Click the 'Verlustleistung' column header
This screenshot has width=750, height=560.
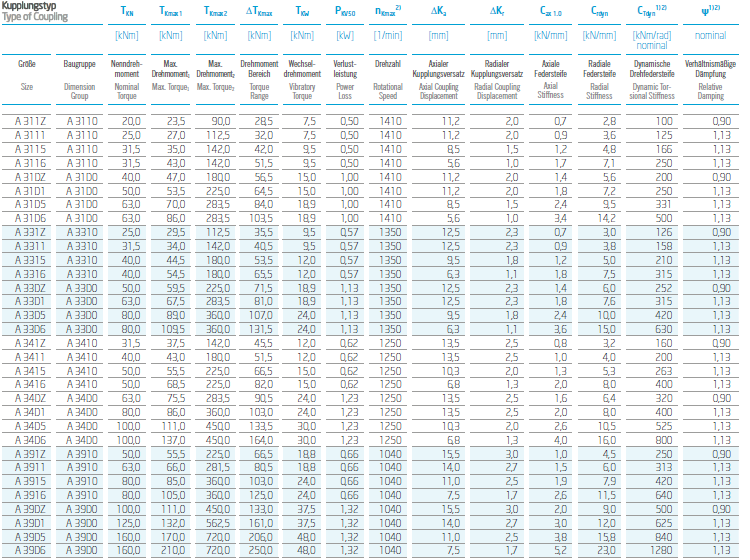pos(345,69)
